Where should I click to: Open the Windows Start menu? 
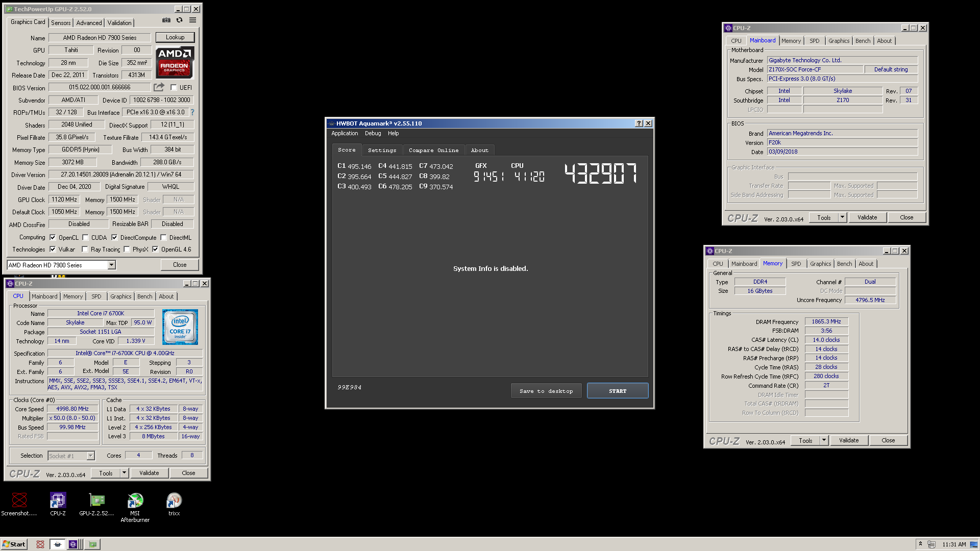click(x=14, y=544)
